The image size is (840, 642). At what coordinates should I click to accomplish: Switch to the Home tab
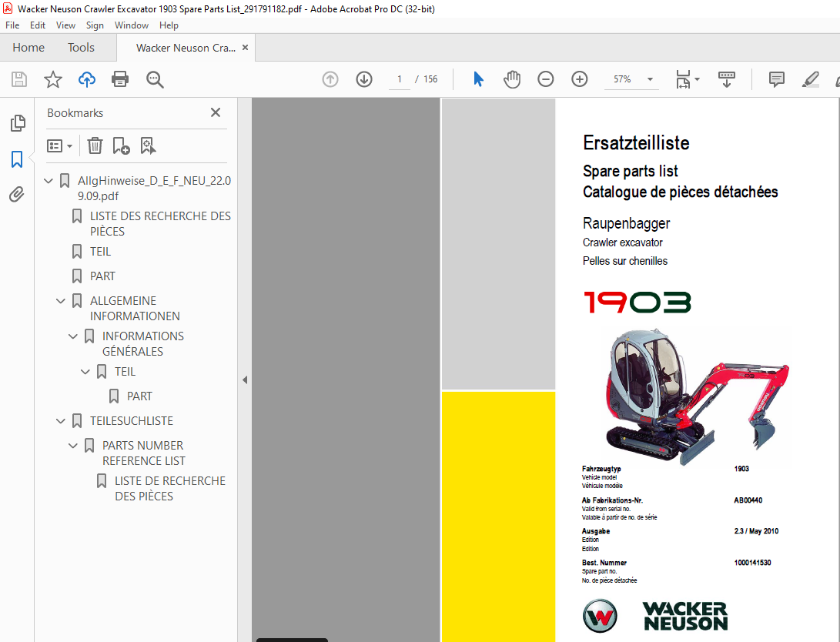tap(28, 48)
